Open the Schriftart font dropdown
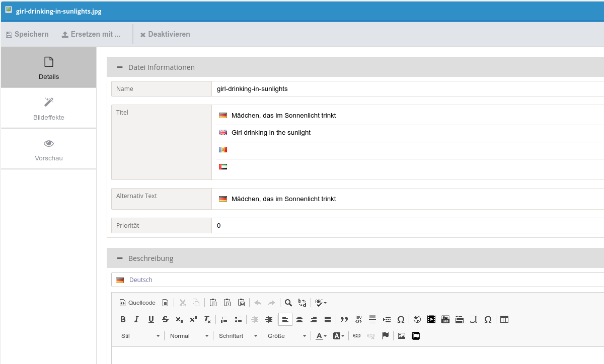The image size is (604, 364). pos(238,336)
